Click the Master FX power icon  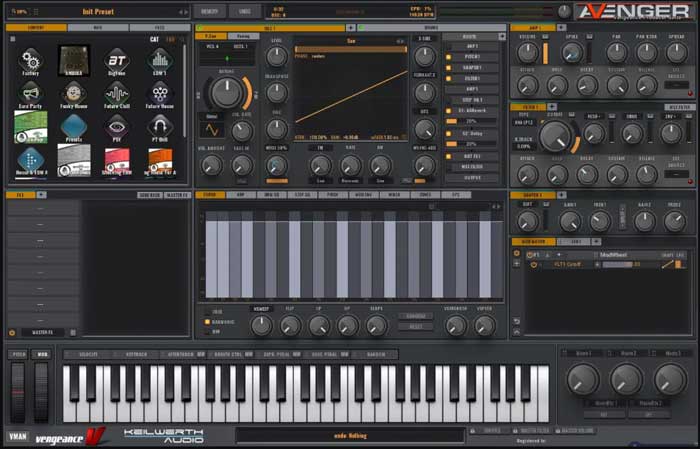pos(12,333)
